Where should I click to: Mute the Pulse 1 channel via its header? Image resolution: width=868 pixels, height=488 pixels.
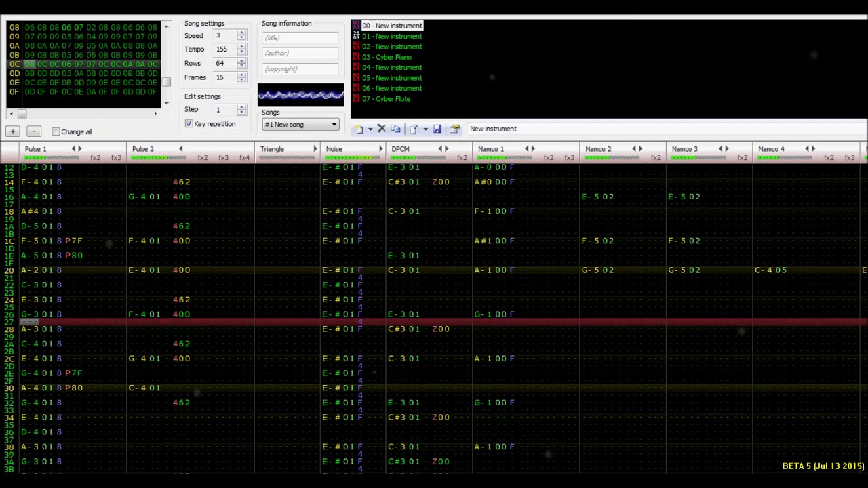tap(36, 149)
